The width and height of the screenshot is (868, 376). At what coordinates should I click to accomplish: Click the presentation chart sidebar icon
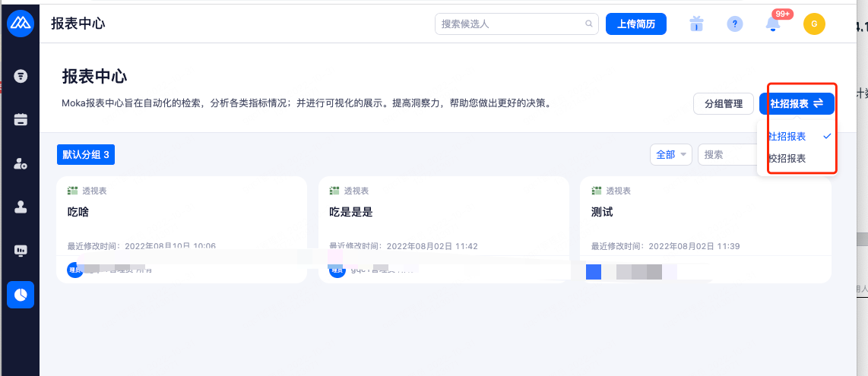point(21,251)
